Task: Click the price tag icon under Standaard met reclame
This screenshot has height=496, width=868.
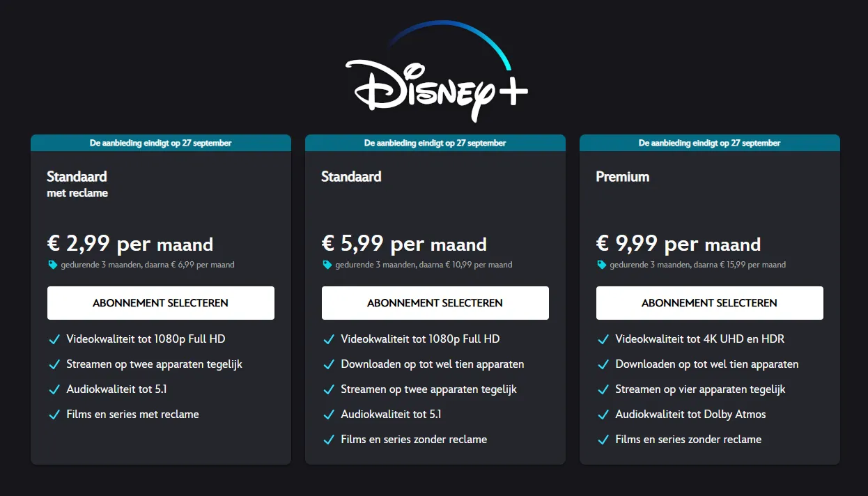Action: coord(52,264)
